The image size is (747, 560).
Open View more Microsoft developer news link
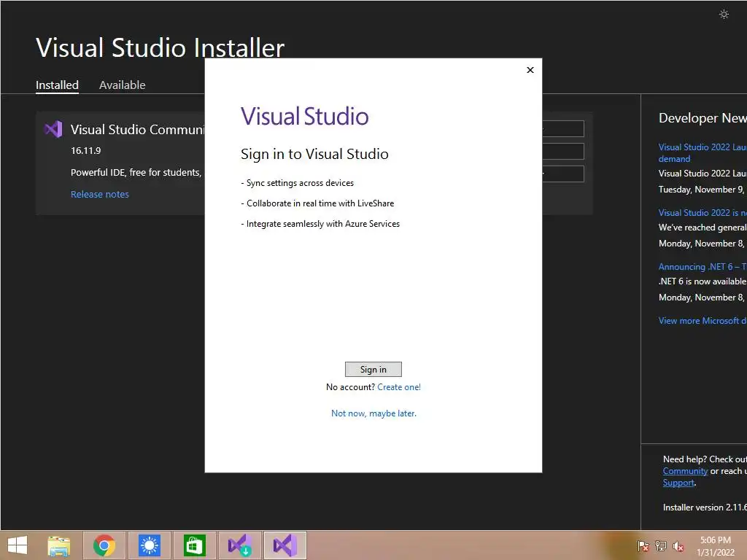703,321
